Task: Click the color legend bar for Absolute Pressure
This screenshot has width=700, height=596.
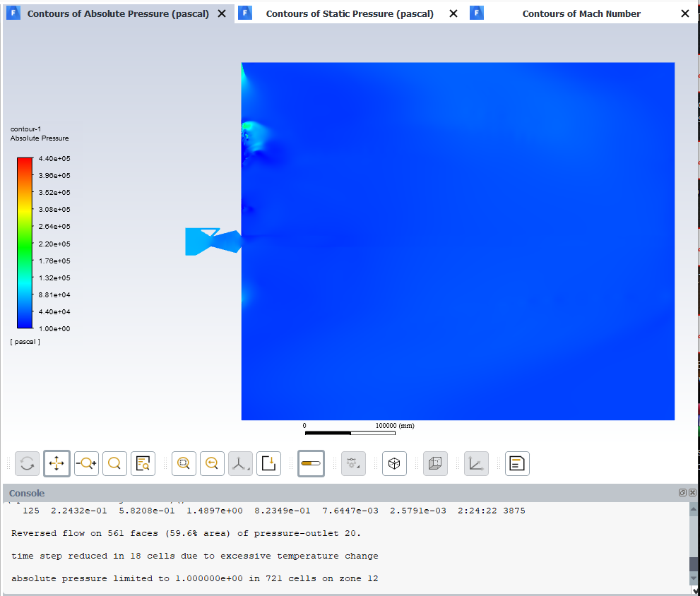Action: coord(25,243)
